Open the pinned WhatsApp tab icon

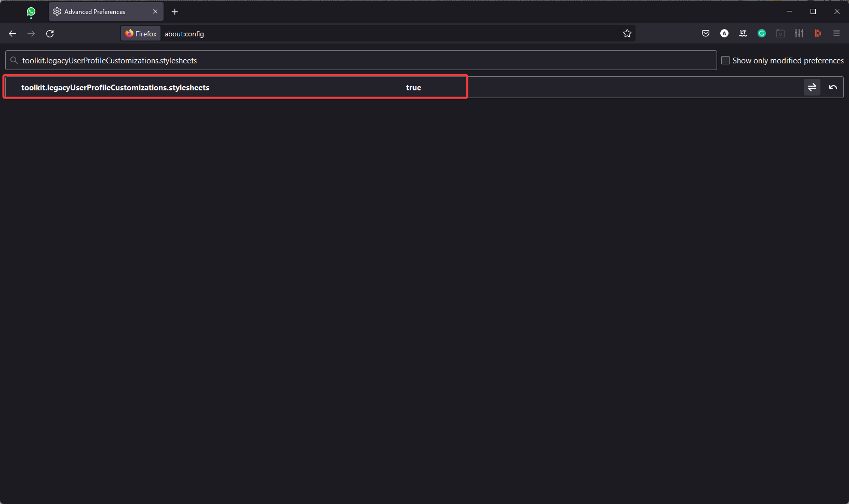point(31,11)
